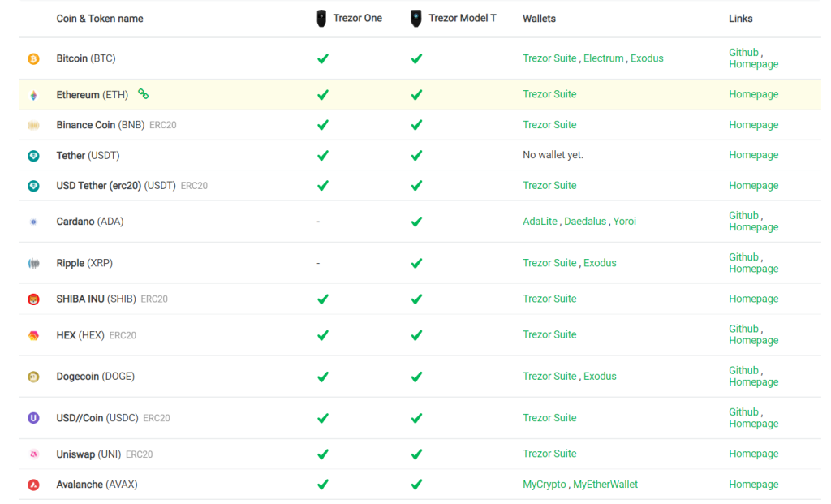Click the Avalanche coin icon
The height and width of the screenshot is (504, 831).
(33, 485)
